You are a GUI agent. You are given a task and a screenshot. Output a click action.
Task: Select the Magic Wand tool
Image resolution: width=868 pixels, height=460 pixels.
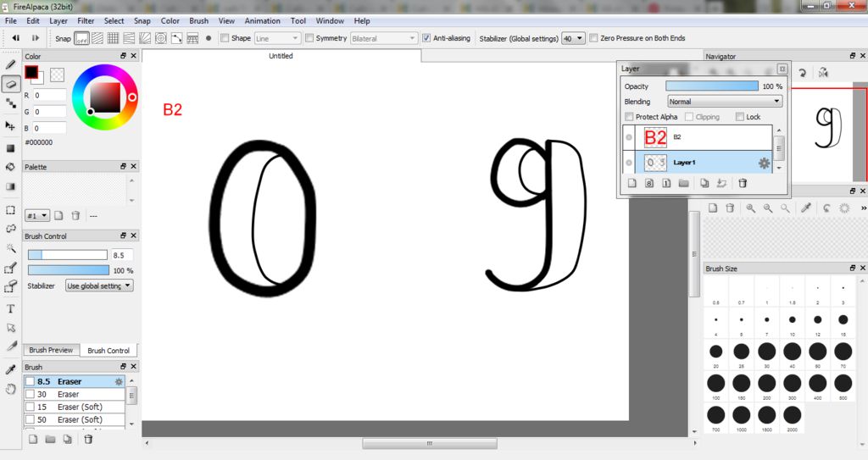(10, 248)
